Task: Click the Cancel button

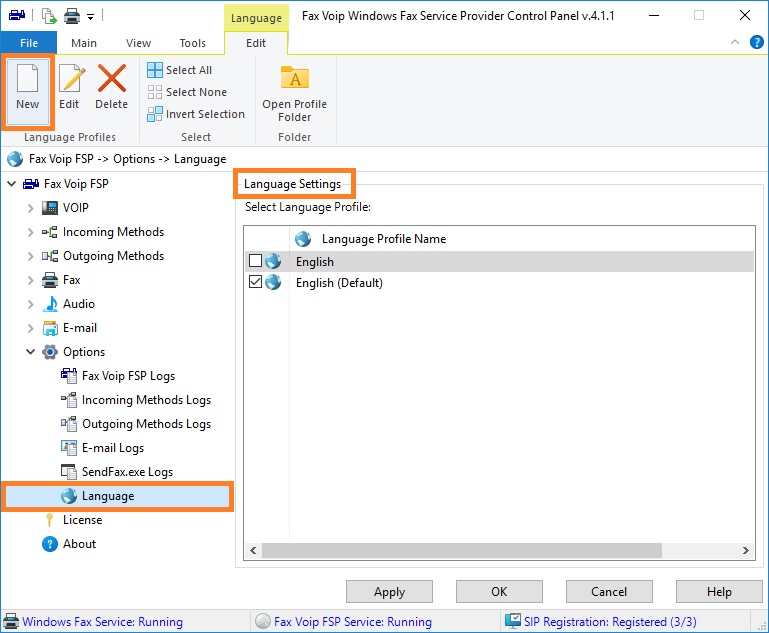Action: pos(609,592)
